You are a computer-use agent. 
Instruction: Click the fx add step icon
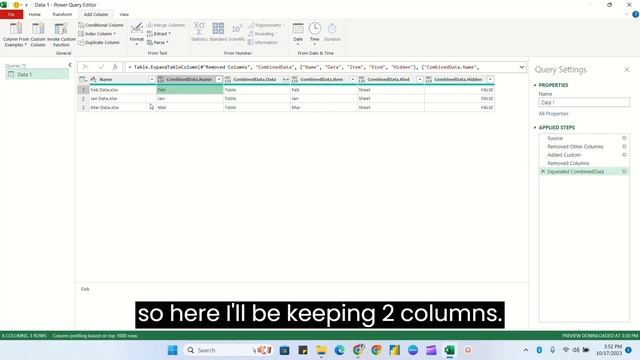pyautogui.click(x=115, y=67)
